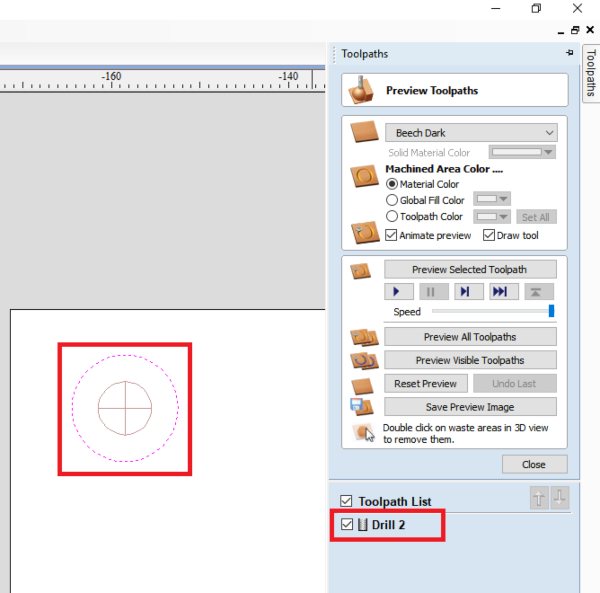The width and height of the screenshot is (600, 593).
Task: Minimize the inner document window
Action: [561, 31]
